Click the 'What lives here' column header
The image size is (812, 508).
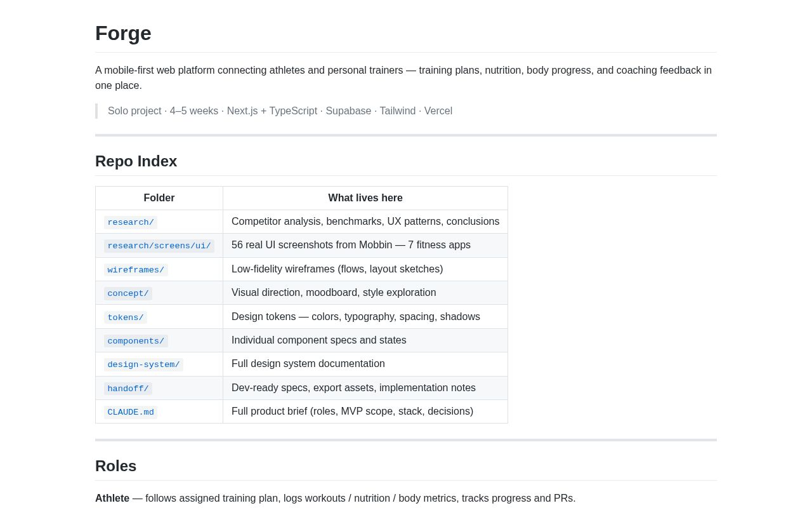pos(365,198)
